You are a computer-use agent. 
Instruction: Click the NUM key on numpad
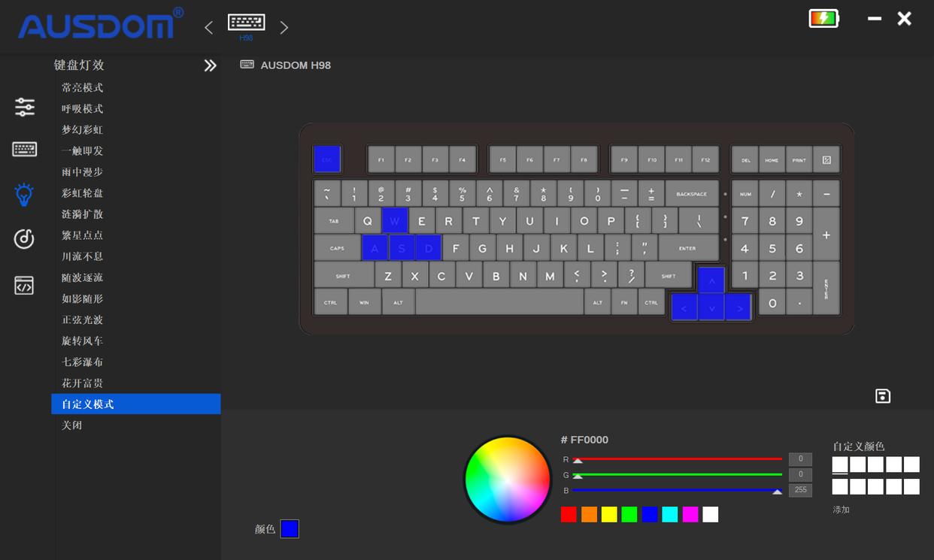(x=744, y=193)
